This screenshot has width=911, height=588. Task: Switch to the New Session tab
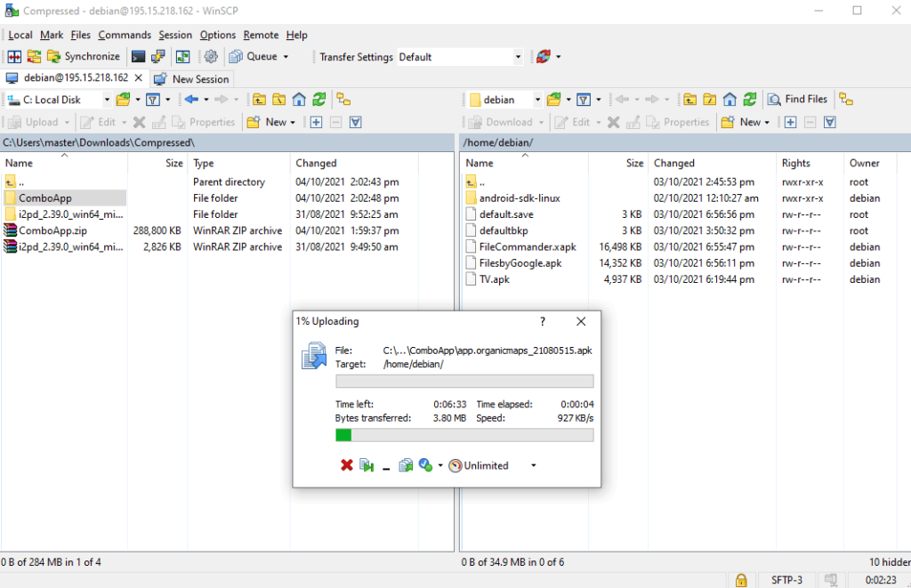tap(192, 79)
